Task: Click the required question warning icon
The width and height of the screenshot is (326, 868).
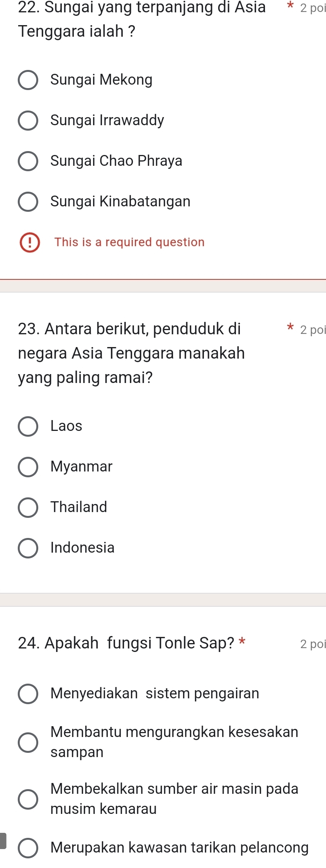Action: 30,242
